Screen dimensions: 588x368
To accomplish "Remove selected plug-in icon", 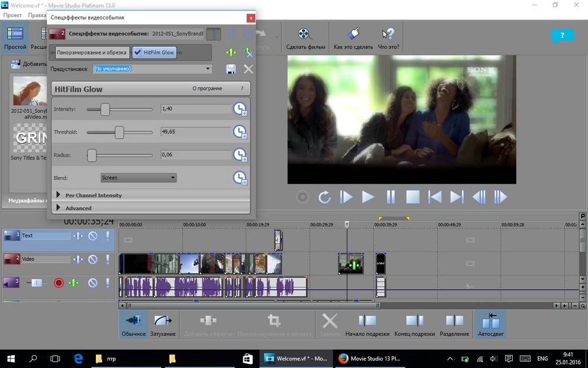I will tap(248, 52).
